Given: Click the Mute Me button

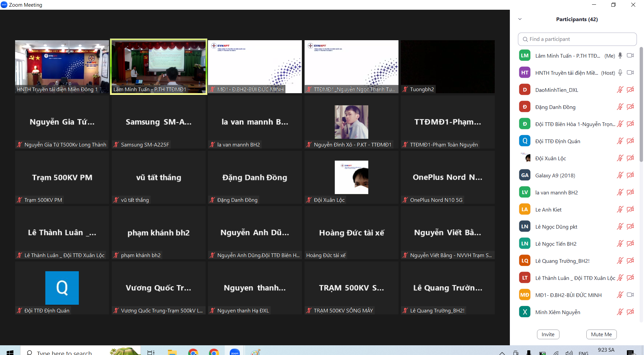Looking at the screenshot, I should (x=601, y=334).
